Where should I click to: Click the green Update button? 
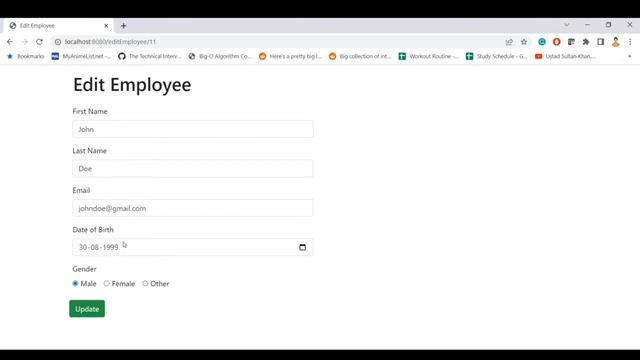coord(87,309)
